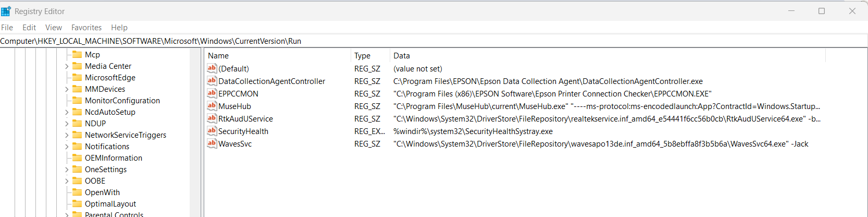Select the (Default) value name
Image resolution: width=868 pixels, height=217 pixels.
[233, 69]
